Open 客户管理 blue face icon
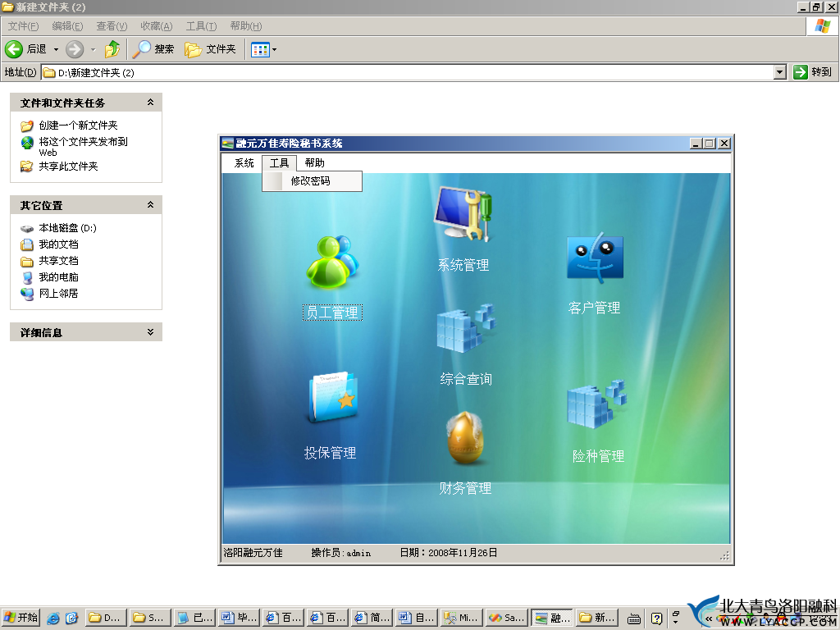The width and height of the screenshot is (840, 630). (x=595, y=258)
